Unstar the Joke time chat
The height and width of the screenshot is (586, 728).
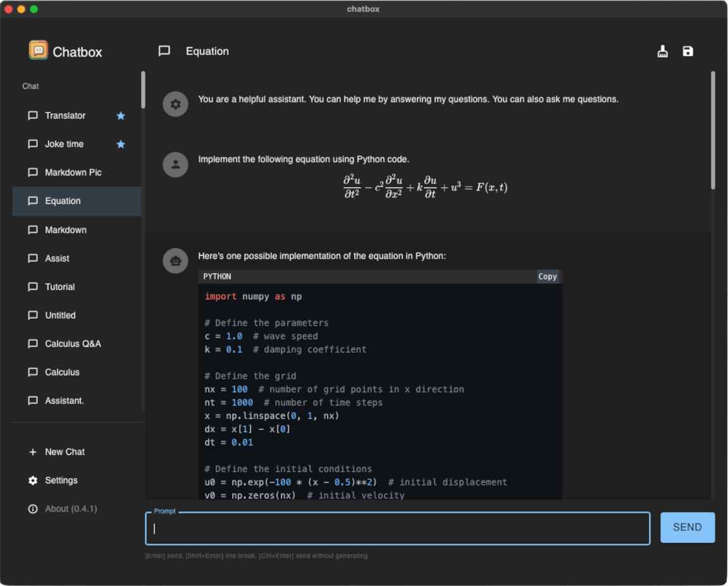tap(120, 144)
